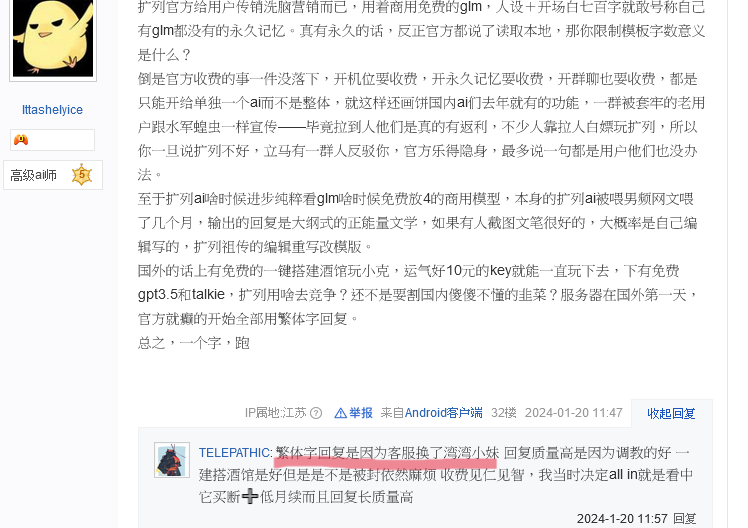This screenshot has height=528, width=748.
Task: Click the level 5 star badge
Action: pyautogui.click(x=82, y=175)
